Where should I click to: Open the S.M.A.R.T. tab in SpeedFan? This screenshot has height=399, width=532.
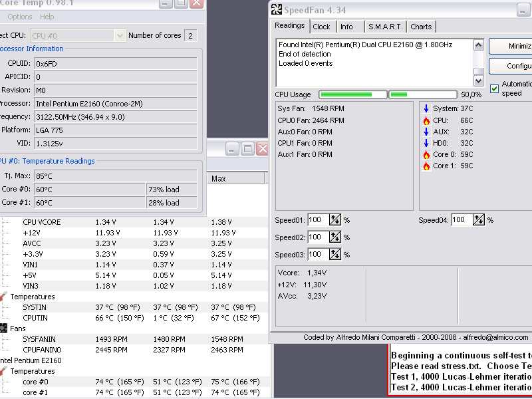[x=386, y=27]
